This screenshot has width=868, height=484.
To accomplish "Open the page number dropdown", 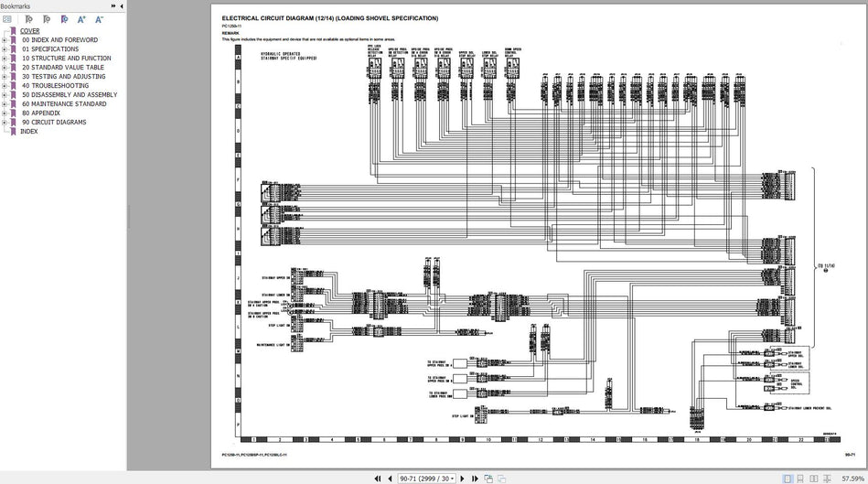I will (x=454, y=478).
